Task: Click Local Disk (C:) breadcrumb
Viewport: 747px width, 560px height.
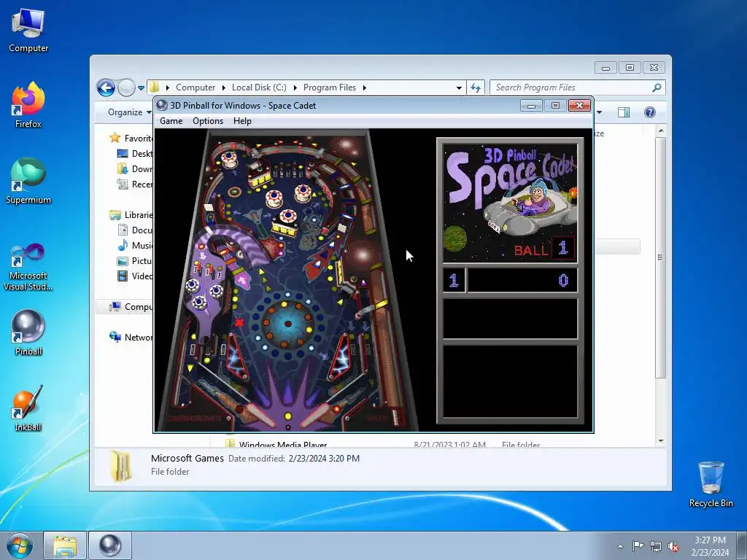Action: coord(259,87)
